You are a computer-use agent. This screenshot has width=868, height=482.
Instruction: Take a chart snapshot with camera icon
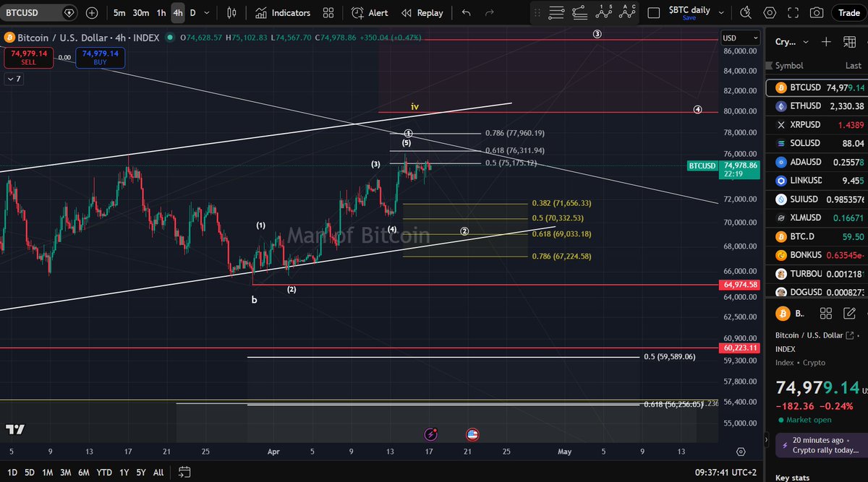click(817, 13)
